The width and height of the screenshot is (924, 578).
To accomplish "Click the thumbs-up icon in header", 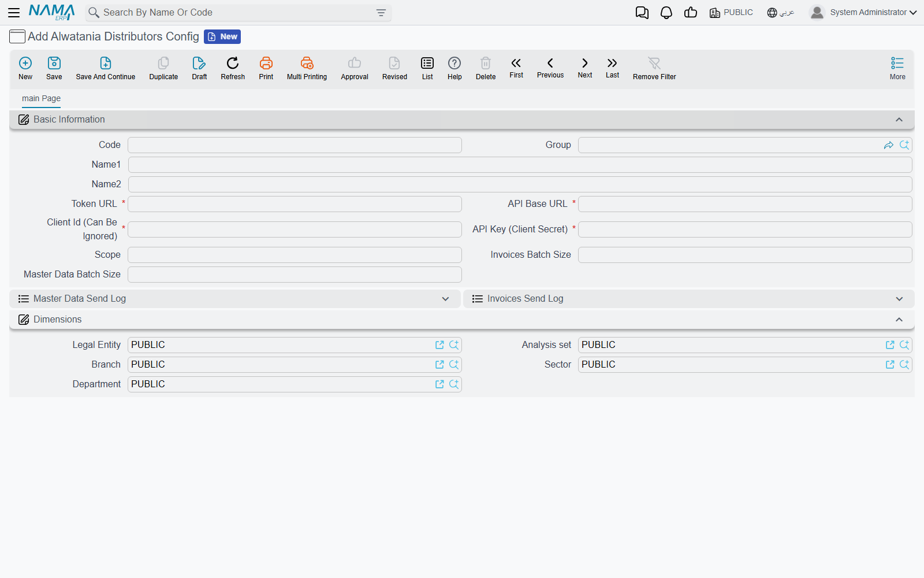I will point(691,13).
